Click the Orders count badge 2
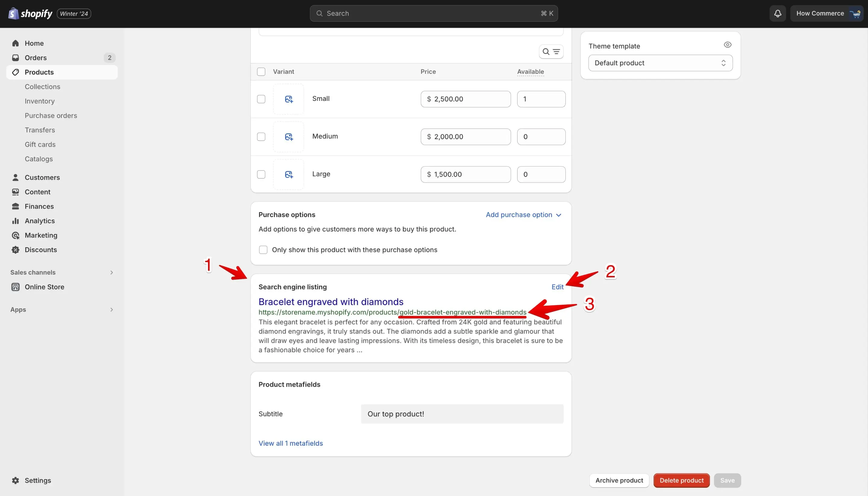This screenshot has height=496, width=868. coord(109,58)
